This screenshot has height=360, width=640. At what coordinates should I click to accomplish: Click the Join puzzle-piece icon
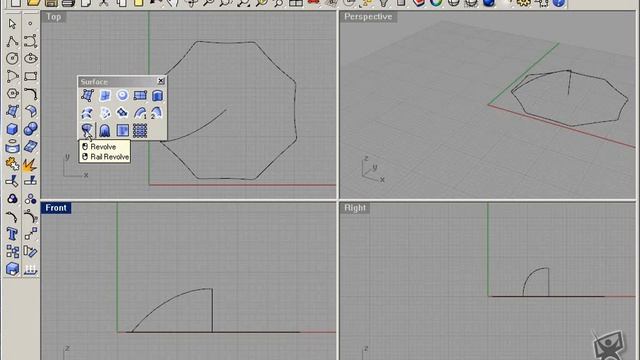[x=12, y=164]
